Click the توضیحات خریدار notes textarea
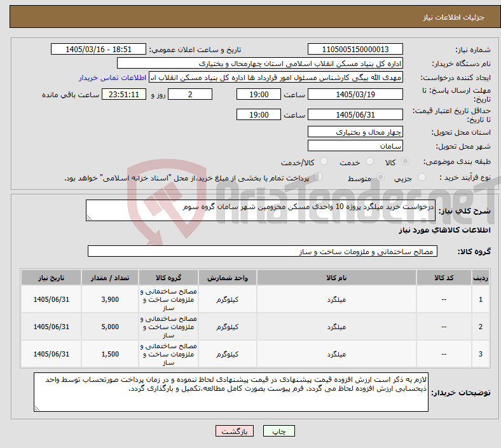501x448 pixels. [231, 392]
